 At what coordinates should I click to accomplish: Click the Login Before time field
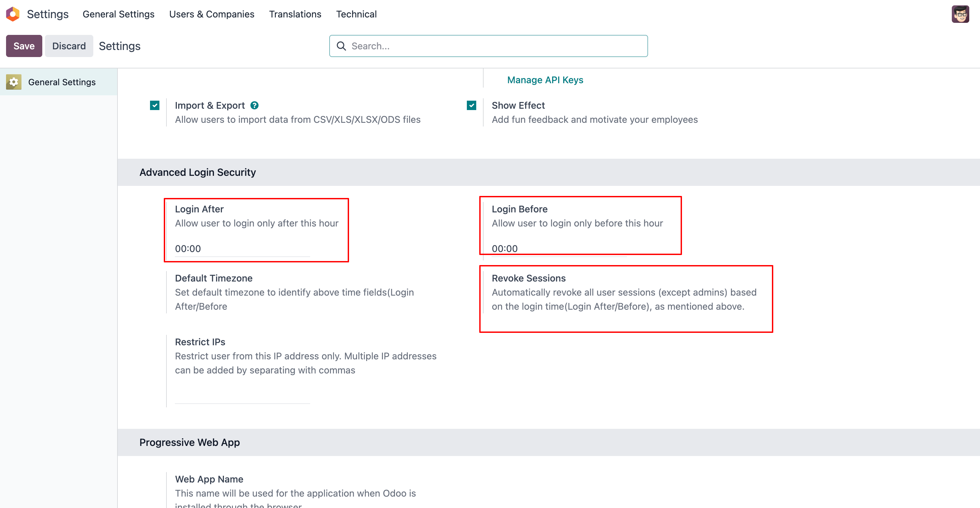[x=559, y=249]
